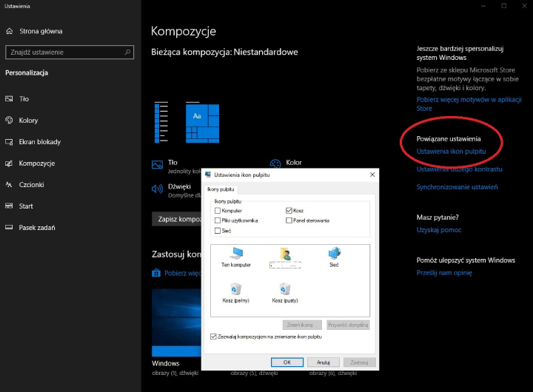The image size is (533, 392).
Task: Select the Kosz (pusty) icon
Action: click(x=285, y=291)
